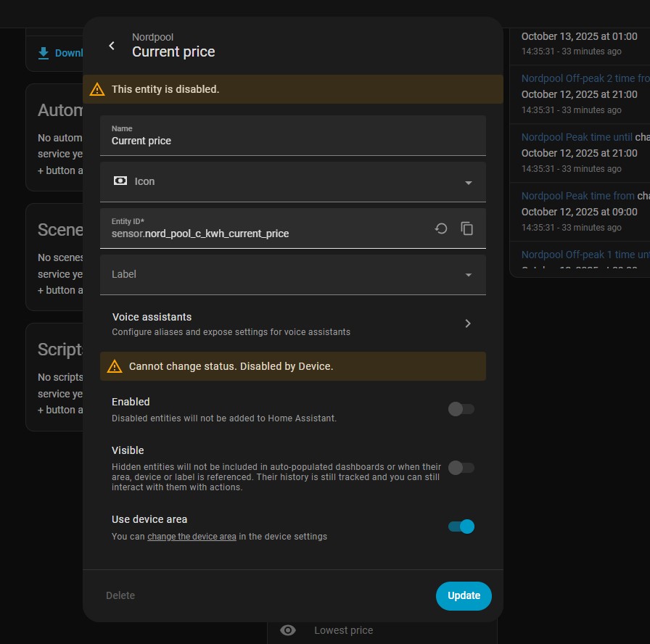Click the cash icon in the Icon field

tap(120, 181)
